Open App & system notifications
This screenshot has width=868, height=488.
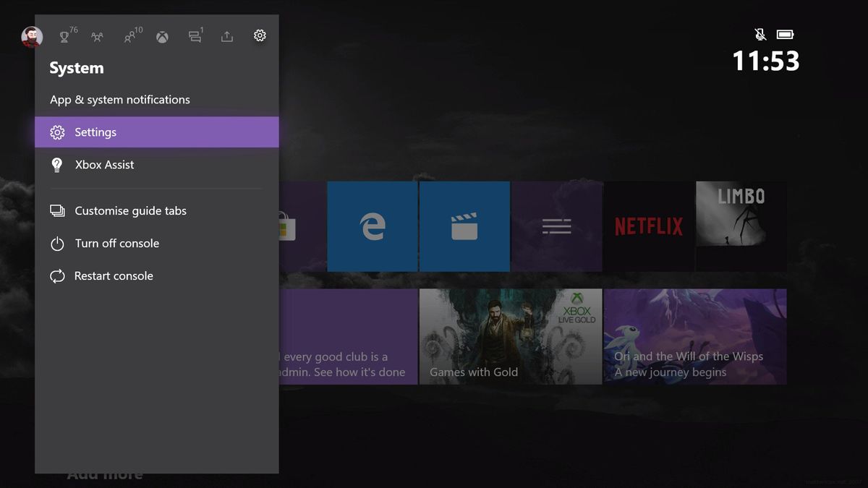[x=119, y=99]
